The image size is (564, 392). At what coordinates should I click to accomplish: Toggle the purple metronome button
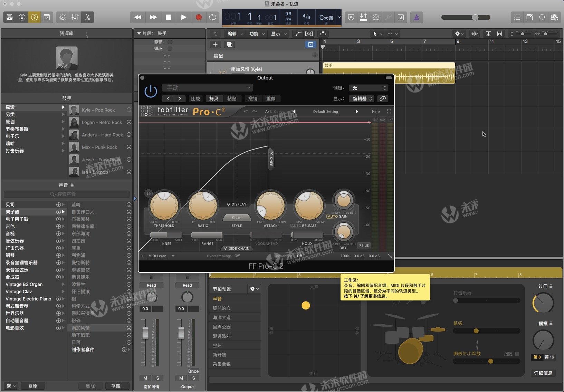(417, 17)
